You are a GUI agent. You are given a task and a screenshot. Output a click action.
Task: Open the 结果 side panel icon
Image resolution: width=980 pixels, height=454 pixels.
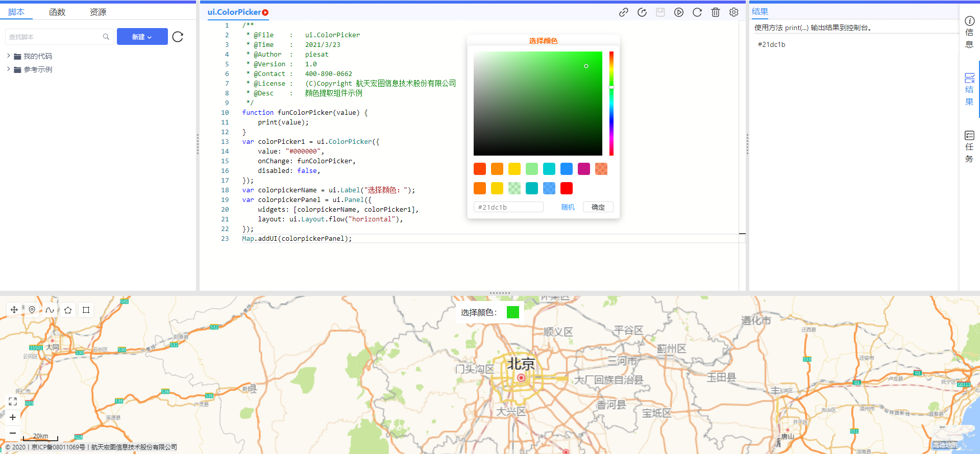[969, 89]
